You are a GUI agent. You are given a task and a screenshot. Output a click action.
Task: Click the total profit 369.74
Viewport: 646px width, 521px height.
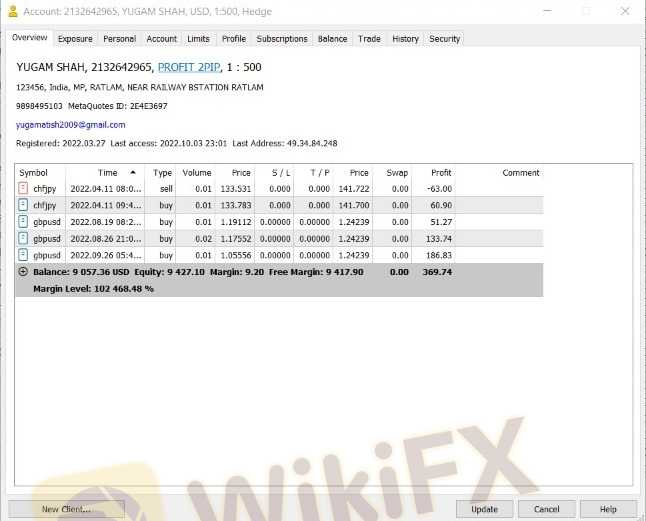coord(437,272)
